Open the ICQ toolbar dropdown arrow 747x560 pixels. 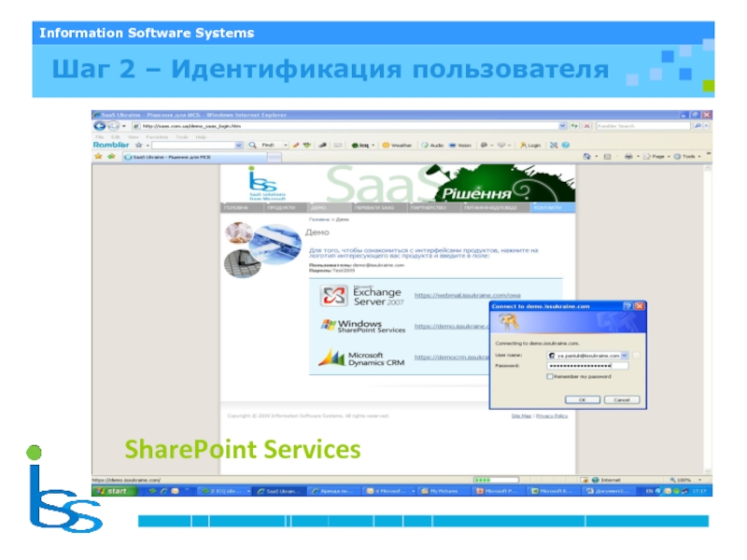pyautogui.click(x=373, y=146)
